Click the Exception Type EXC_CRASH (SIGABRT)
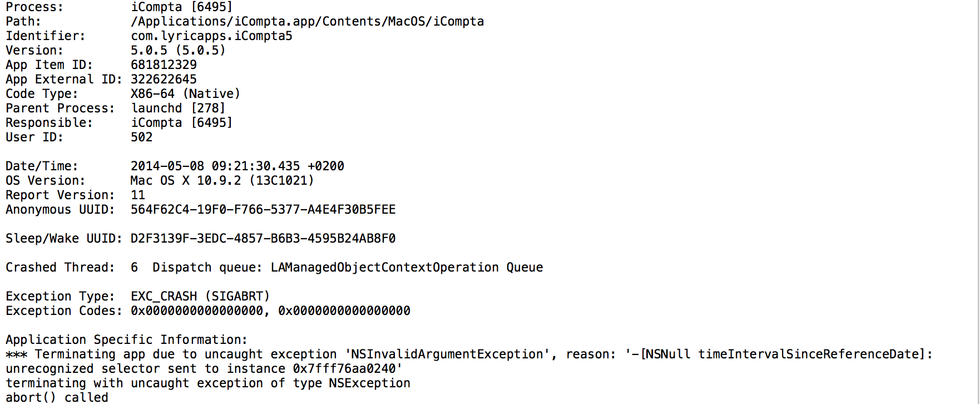The image size is (980, 404). (x=200, y=297)
